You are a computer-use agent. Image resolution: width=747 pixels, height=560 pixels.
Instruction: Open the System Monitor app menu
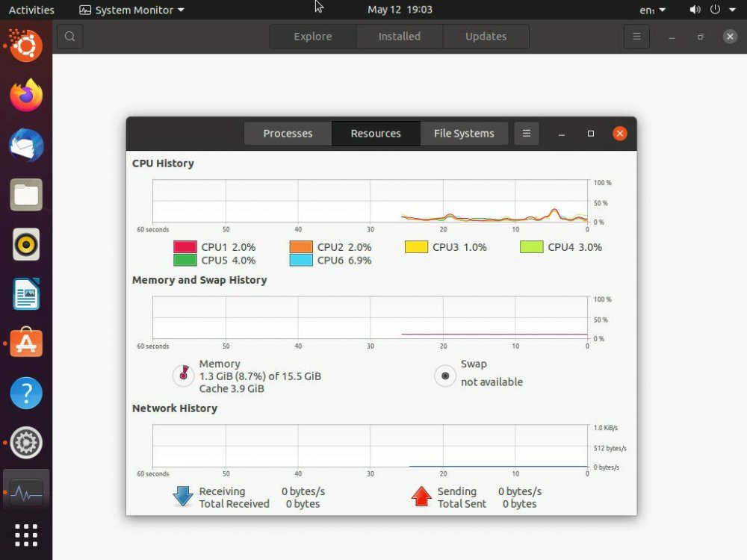tap(131, 10)
